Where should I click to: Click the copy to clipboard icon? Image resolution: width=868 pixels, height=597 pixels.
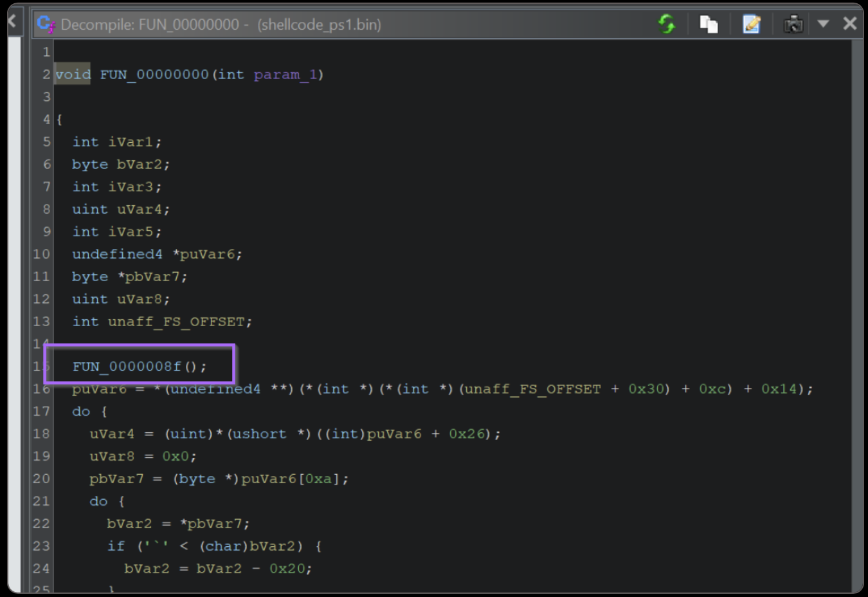(x=709, y=24)
